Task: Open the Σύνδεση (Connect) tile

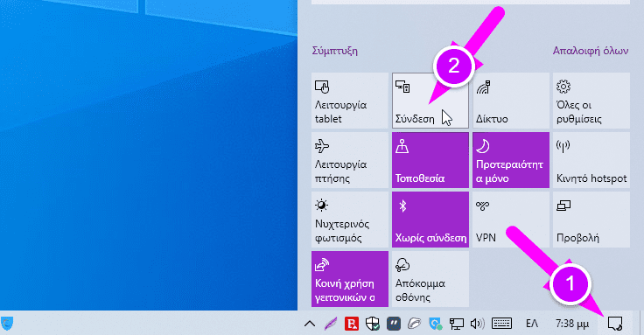Action: (430, 101)
